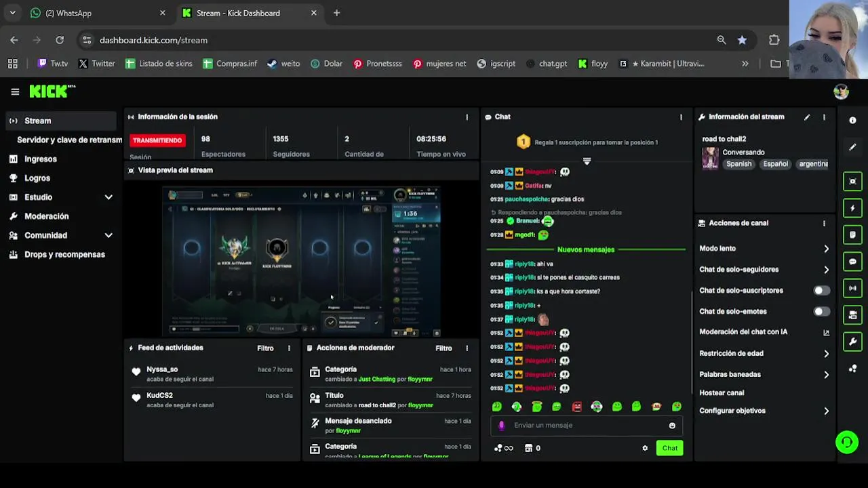Open Modo lento settings arrow
This screenshot has height=488, width=868.
point(826,249)
